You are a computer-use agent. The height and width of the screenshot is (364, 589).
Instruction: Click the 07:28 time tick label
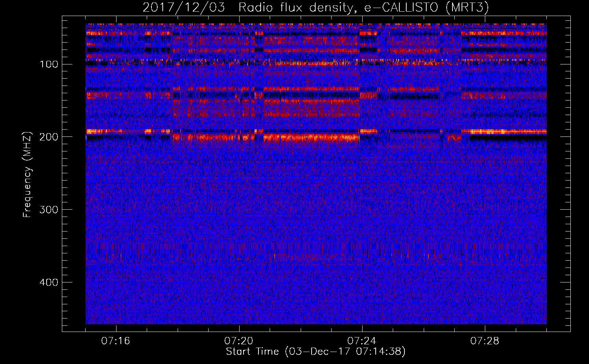click(485, 341)
